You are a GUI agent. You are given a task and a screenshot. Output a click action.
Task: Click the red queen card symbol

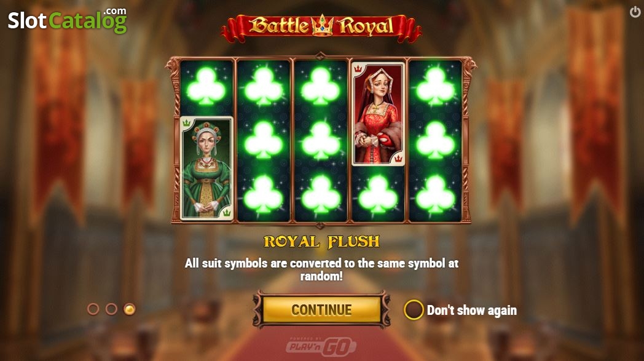[379, 114]
